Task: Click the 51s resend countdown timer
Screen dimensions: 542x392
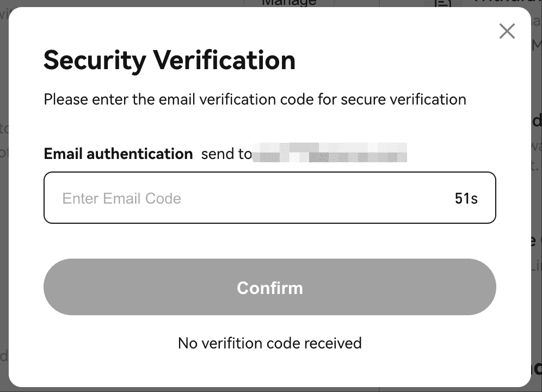Action: [466, 198]
